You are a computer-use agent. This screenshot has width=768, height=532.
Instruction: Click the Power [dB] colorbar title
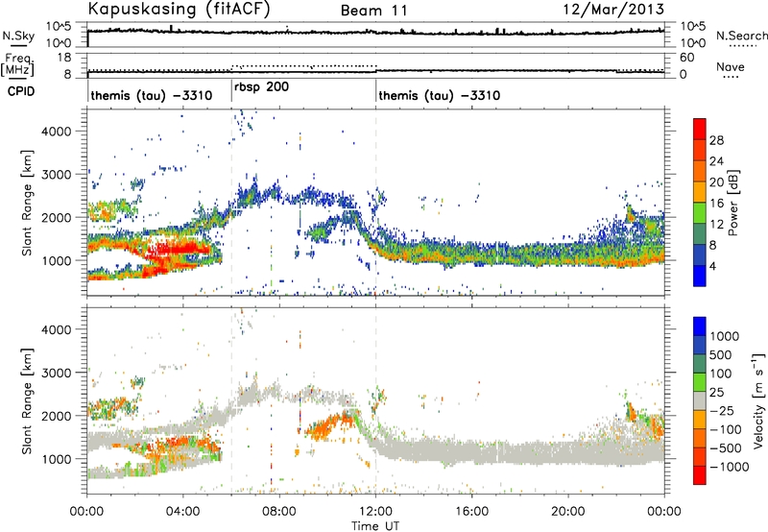pyautogui.click(x=732, y=203)
